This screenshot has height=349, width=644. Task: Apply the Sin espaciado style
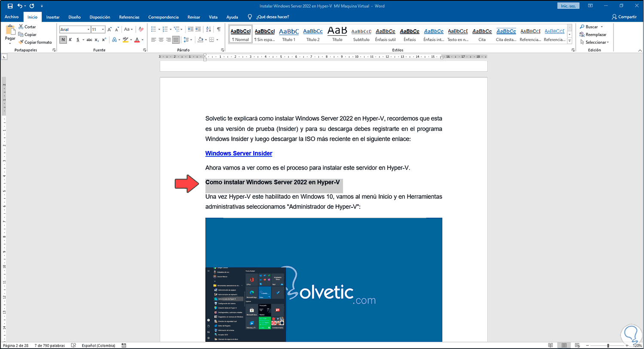coord(265,35)
